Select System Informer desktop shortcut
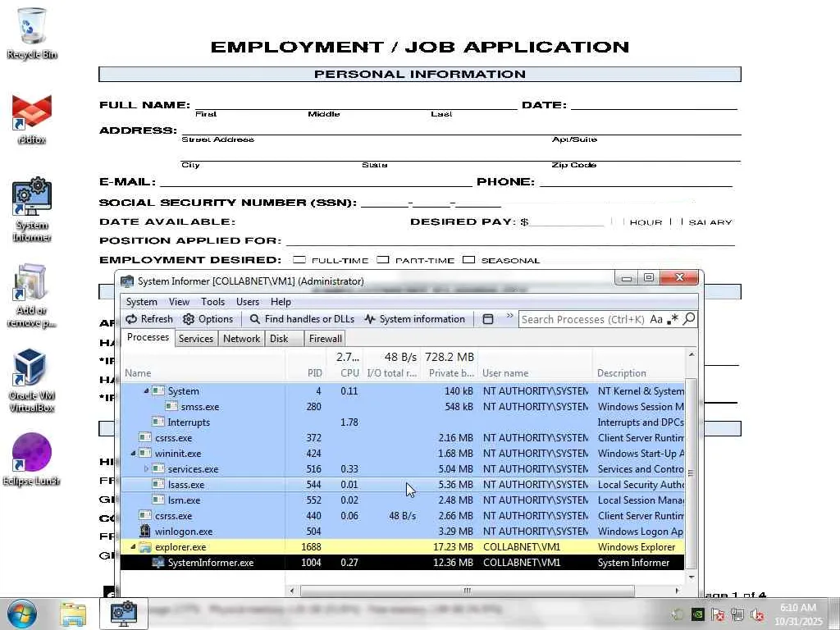The height and width of the screenshot is (630, 840). click(x=32, y=210)
